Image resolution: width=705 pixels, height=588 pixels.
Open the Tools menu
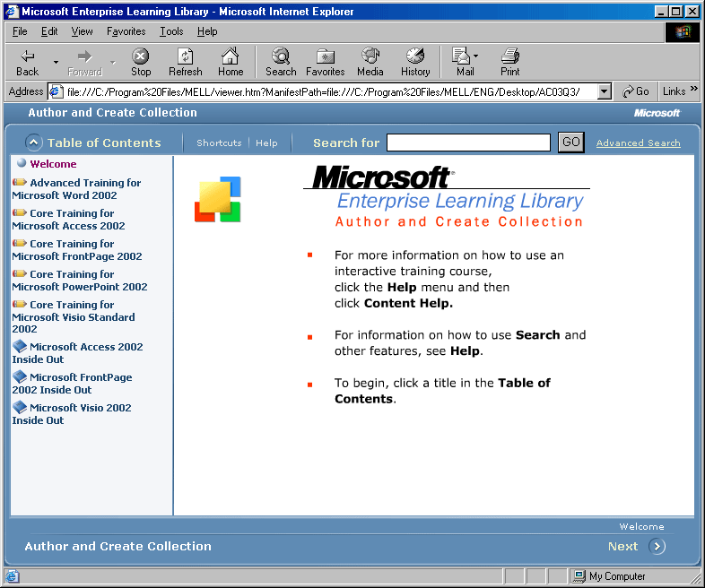tap(171, 31)
